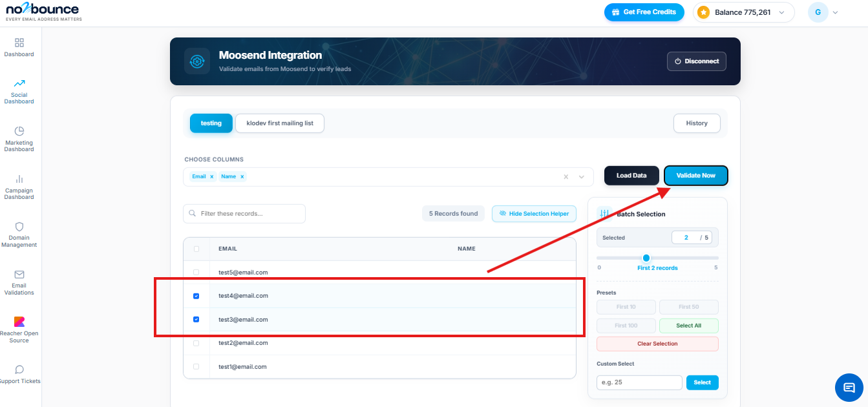Toggle the select-all header checkbox

(196, 249)
